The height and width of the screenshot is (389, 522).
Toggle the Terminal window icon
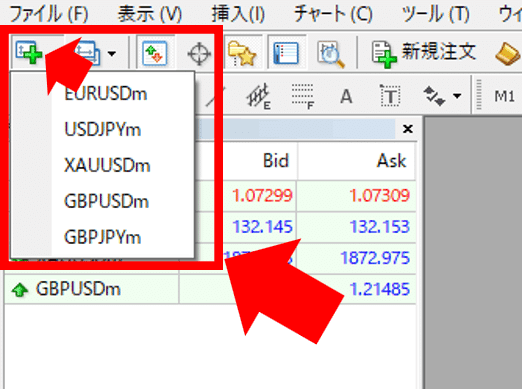click(286, 53)
